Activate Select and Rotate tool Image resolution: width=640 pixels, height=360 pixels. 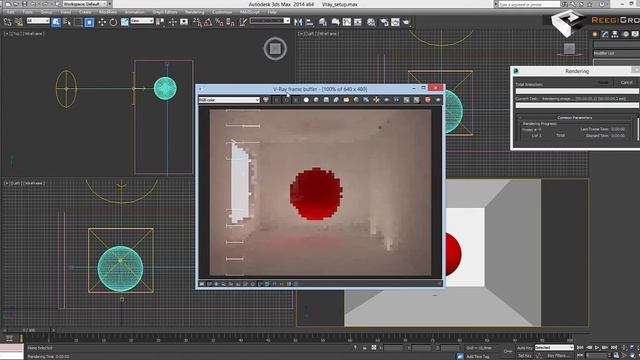pos(113,22)
